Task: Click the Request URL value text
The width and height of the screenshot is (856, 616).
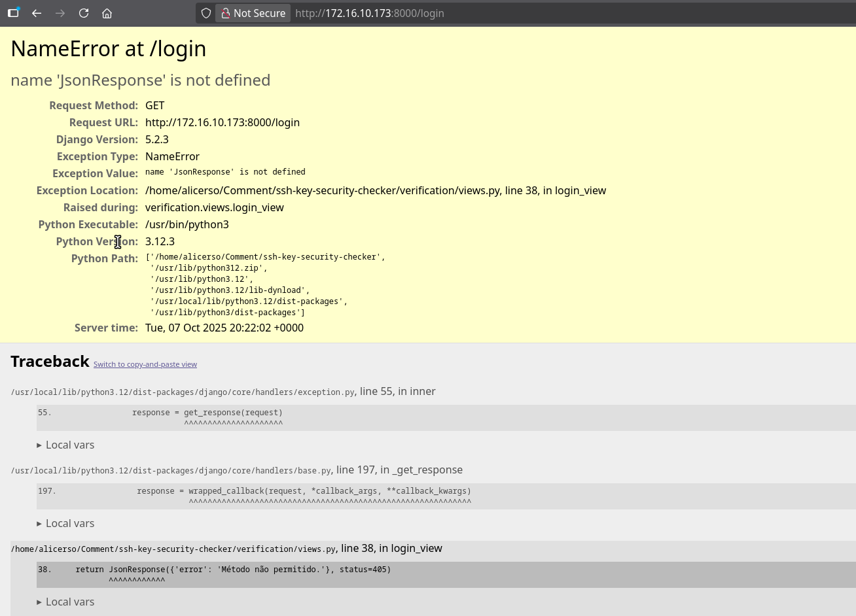Action: point(223,122)
